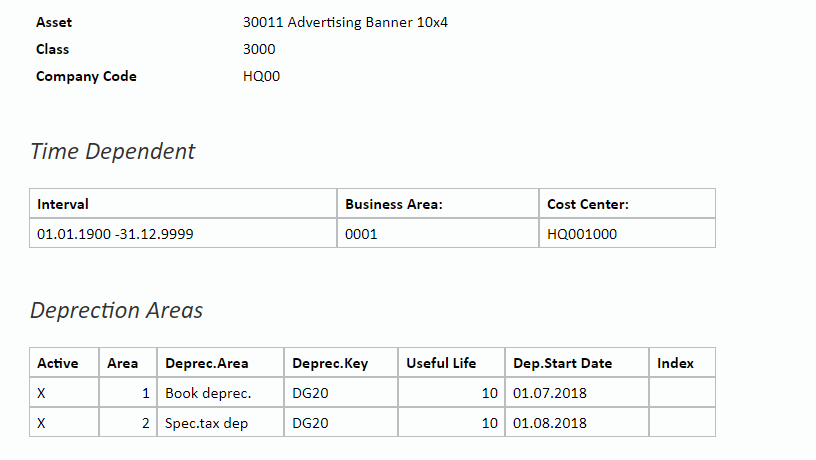Click the start date 01.08.2018
Screen dimensions: 816x460
tap(550, 424)
